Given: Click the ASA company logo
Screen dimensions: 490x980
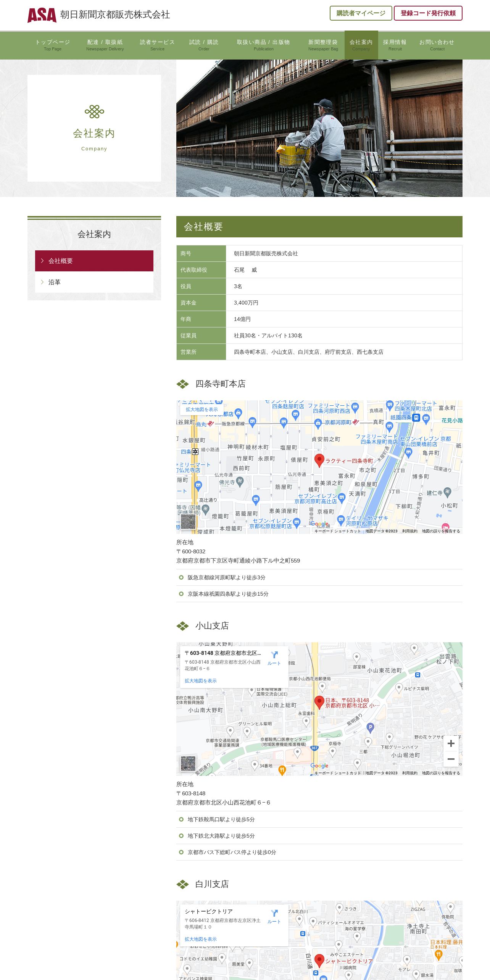Looking at the screenshot, I should (42, 15).
